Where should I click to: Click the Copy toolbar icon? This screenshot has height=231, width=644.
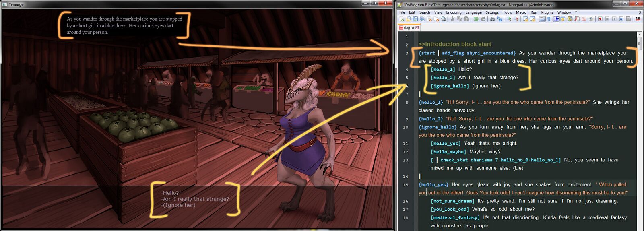click(460, 19)
